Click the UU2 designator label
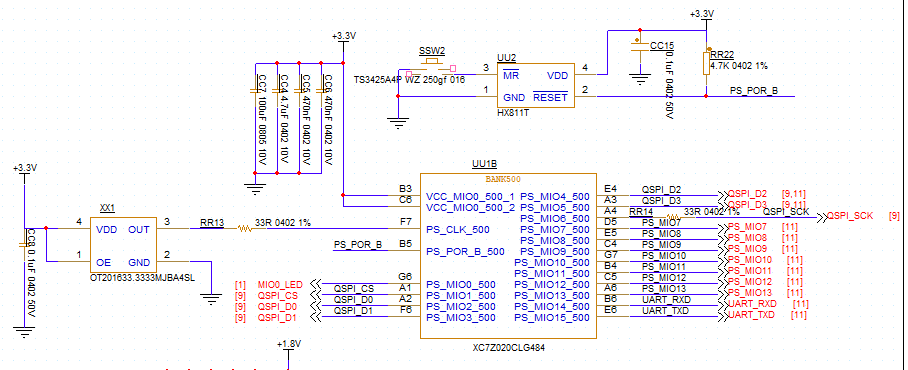 pos(507,57)
